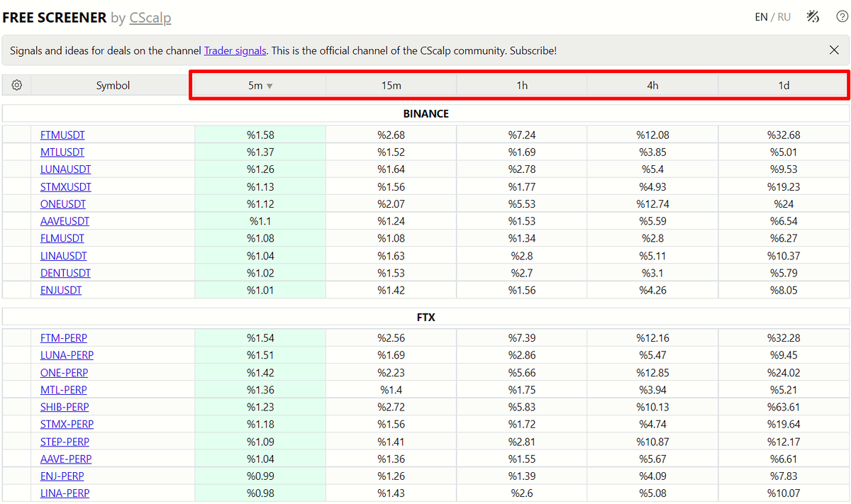
Task: Open FLMUSDT symbol link
Action: point(62,238)
